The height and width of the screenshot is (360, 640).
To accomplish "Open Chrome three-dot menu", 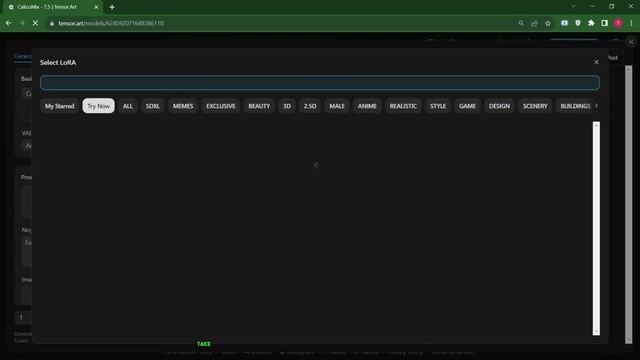I will [631, 23].
